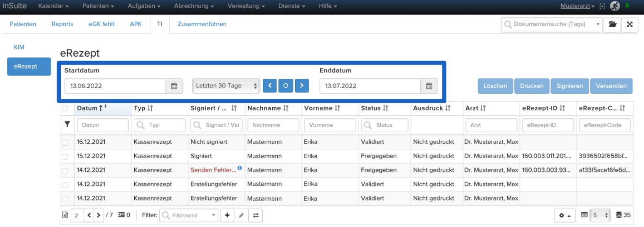Viewport: 644px width, 227px height.
Task: Click the info icon next to Senden Fehler
Action: point(239,168)
